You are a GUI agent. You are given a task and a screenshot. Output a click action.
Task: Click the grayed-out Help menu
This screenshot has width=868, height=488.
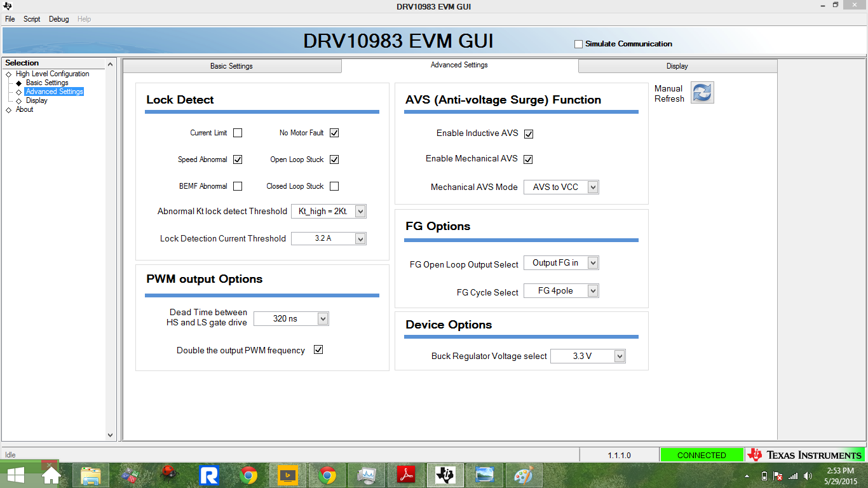pyautogui.click(x=84, y=19)
